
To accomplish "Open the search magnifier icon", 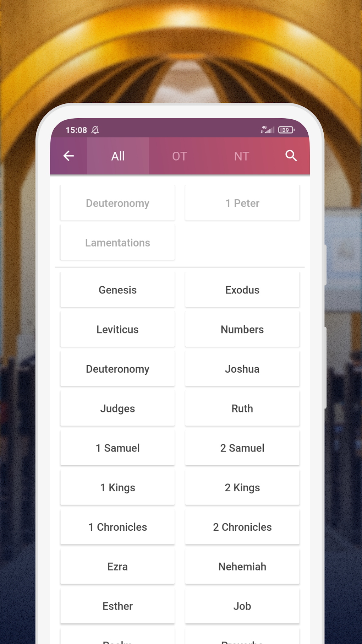I will click(291, 156).
